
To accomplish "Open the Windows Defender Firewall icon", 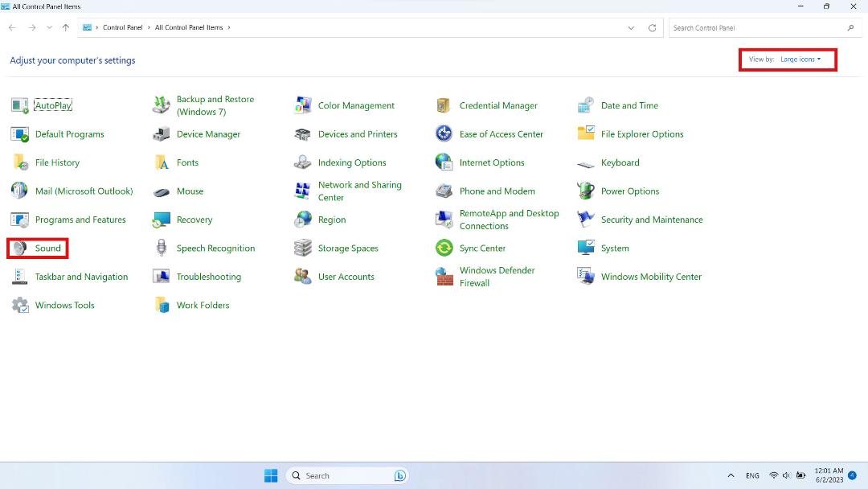I will coord(444,277).
